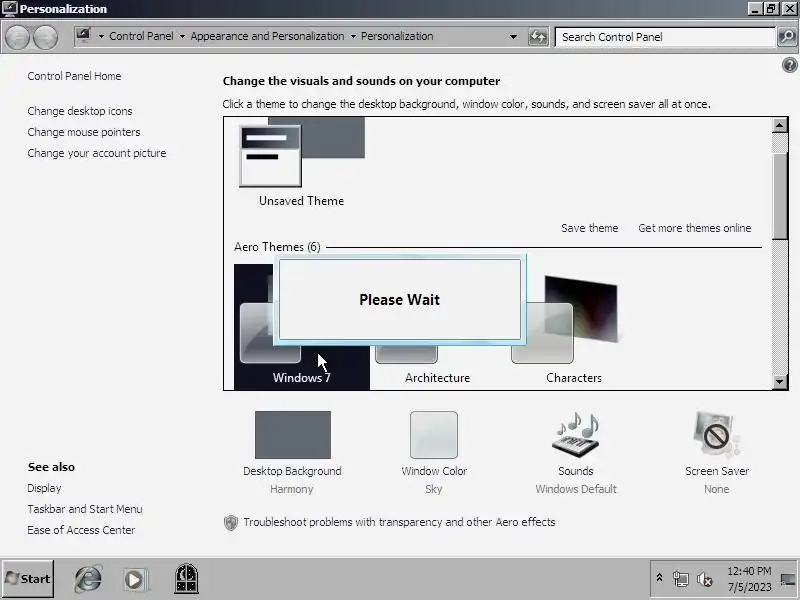Open the Screen Saver icon
Viewport: 800px width, 600px height.
click(x=716, y=434)
